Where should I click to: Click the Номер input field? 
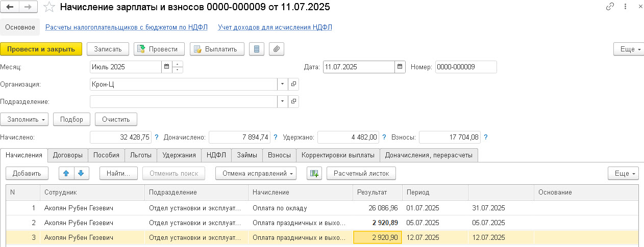point(466,67)
